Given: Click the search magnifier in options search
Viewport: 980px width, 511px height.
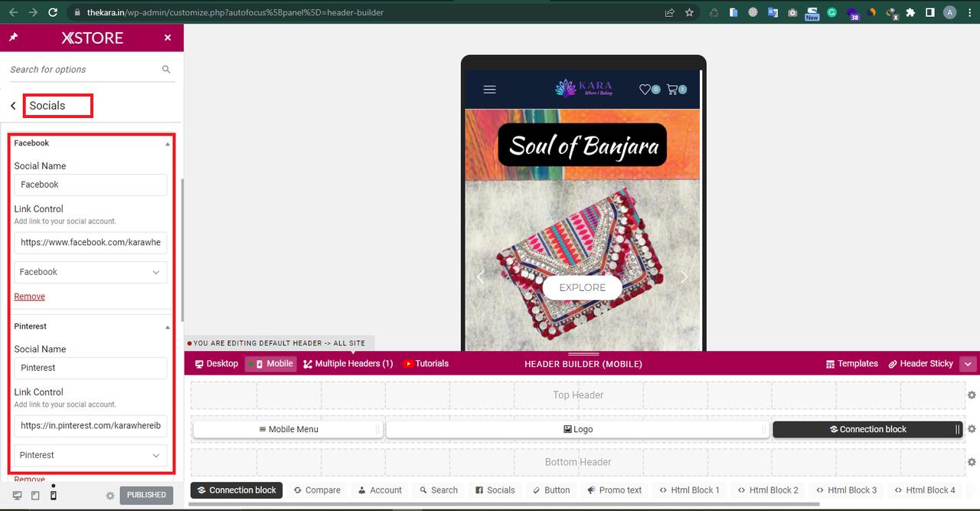Looking at the screenshot, I should coord(166,69).
